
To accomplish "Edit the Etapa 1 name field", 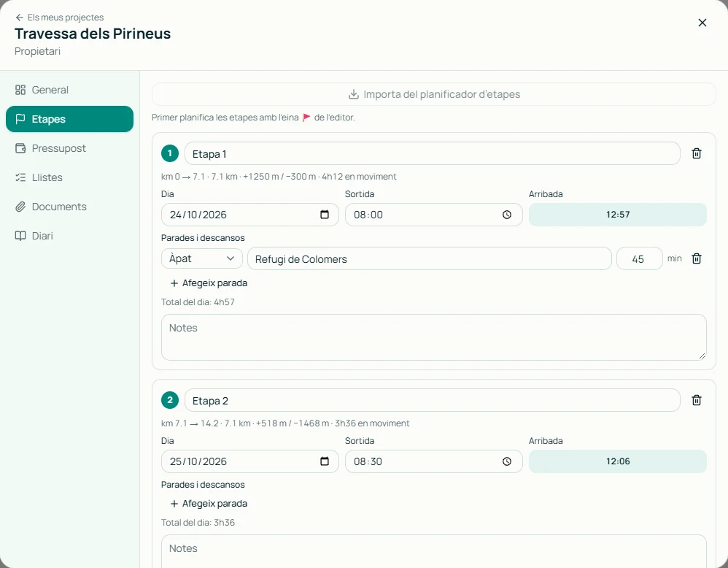I will point(433,153).
